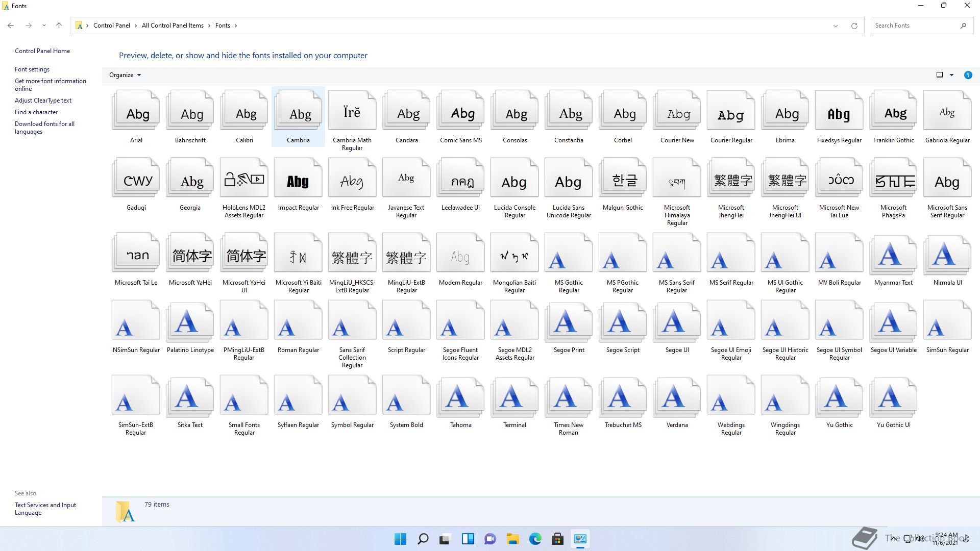This screenshot has width=980, height=551.
Task: Change view with the view icon button
Action: (940, 75)
